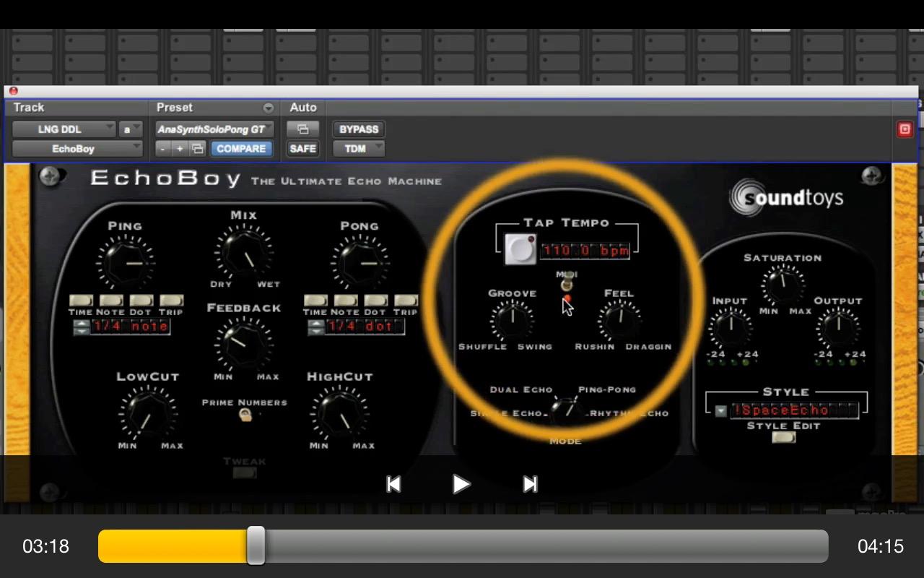Click the Mix dry/wet knob
Screen dimensions: 924x578
point(243,253)
